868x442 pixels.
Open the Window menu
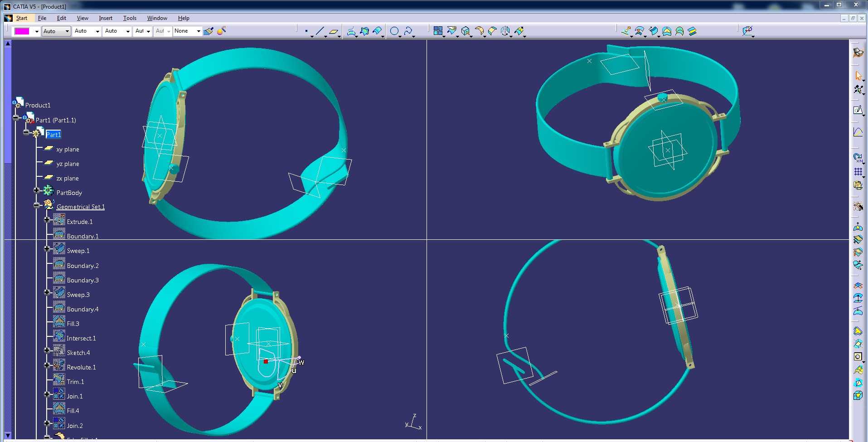point(157,18)
